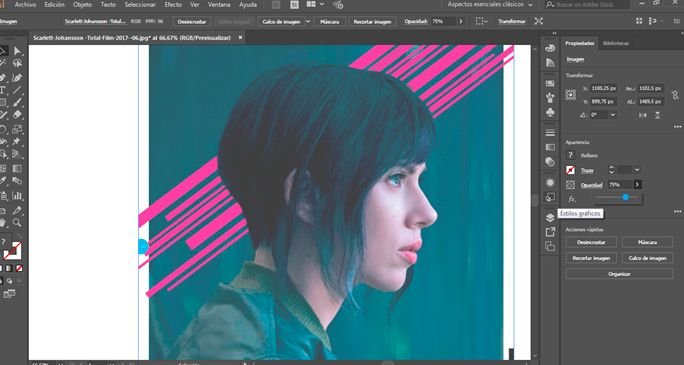Screen dimensions: 684x365
Task: Flip the image vertically
Action: coord(657,115)
